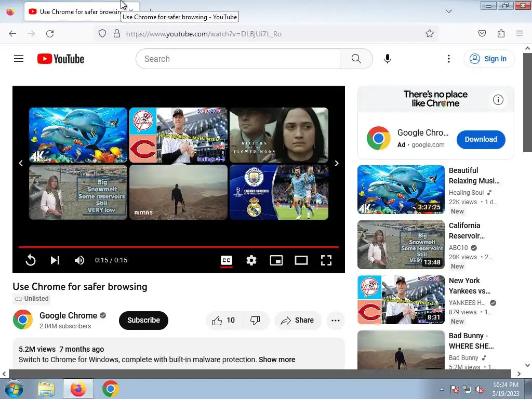
Task: Open more actions menu beside Share
Action: pyautogui.click(x=335, y=320)
